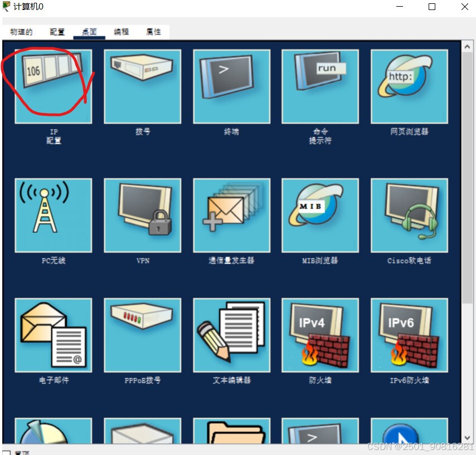Open the folder icon app in bottom row

point(232,430)
